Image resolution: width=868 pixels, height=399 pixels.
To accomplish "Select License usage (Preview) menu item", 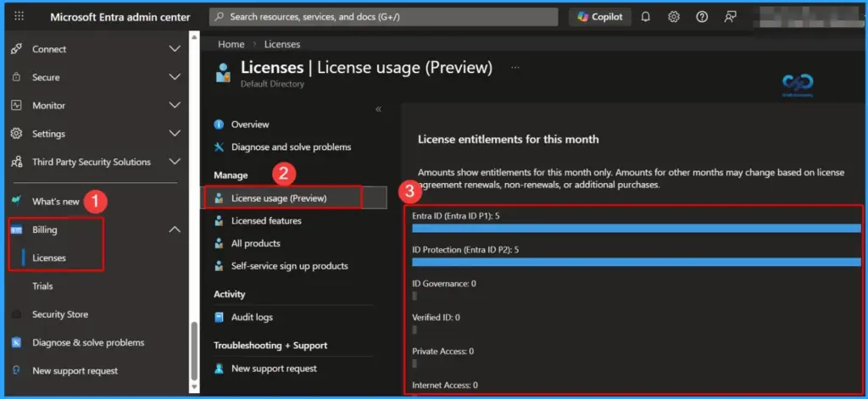I will pyautogui.click(x=279, y=198).
